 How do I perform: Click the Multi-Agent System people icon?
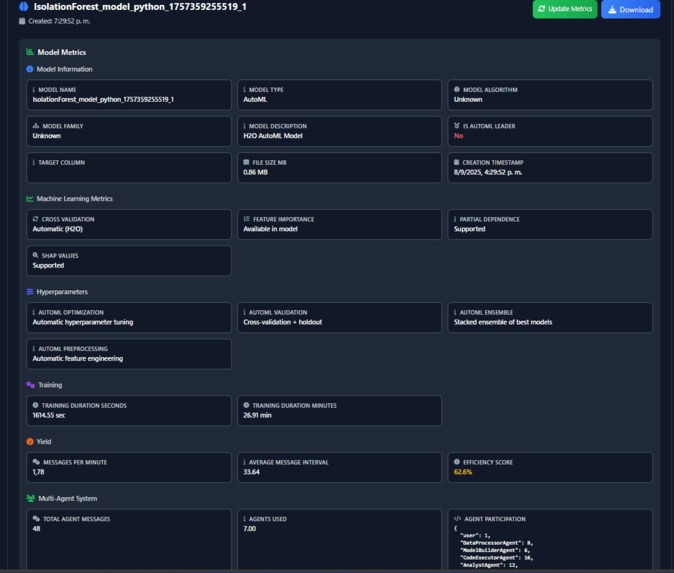pos(31,498)
